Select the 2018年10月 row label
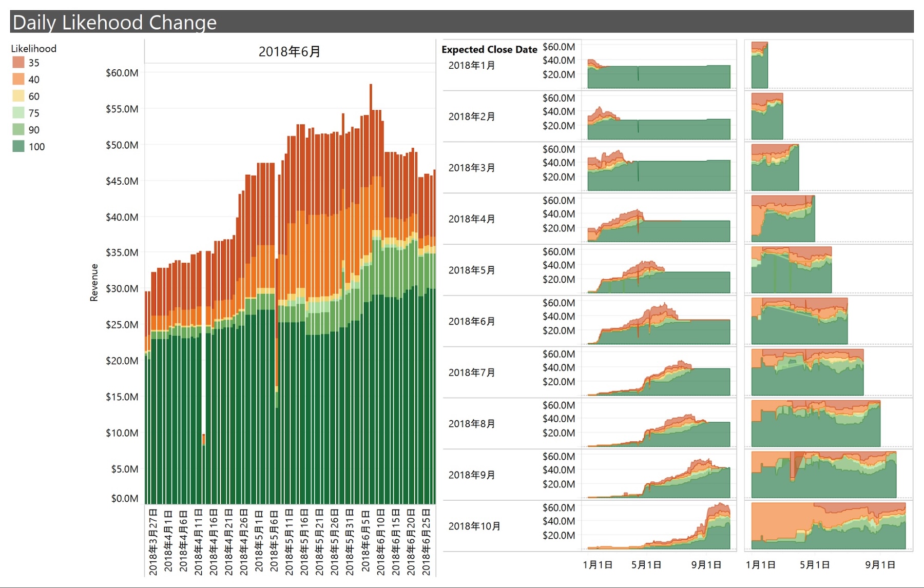This screenshot has height=588, width=924. click(474, 526)
